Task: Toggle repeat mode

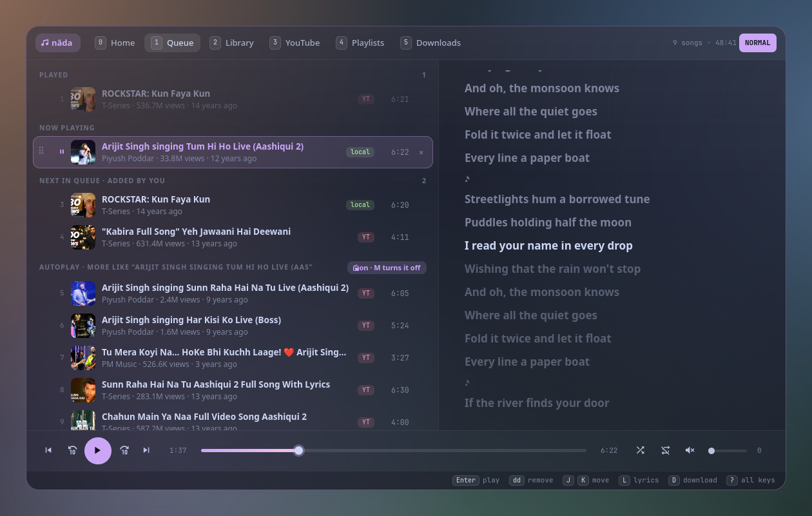Action: [x=665, y=450]
